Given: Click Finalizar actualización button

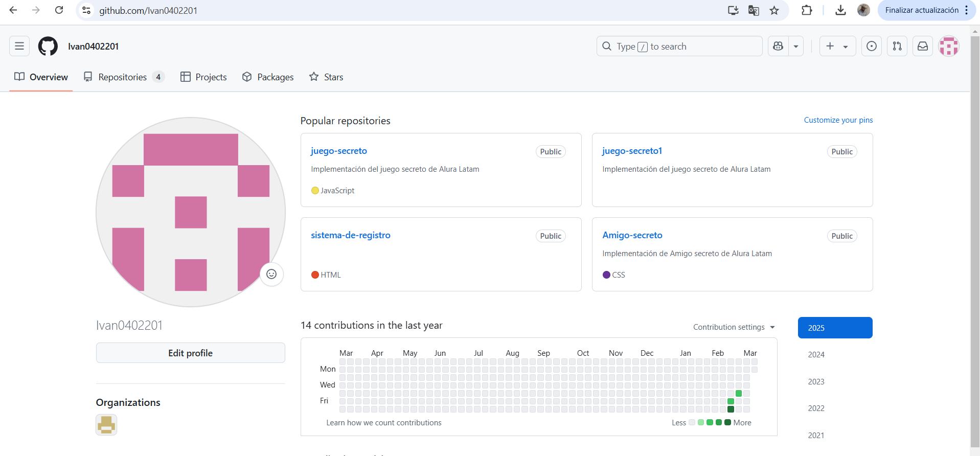Looking at the screenshot, I should [x=922, y=10].
